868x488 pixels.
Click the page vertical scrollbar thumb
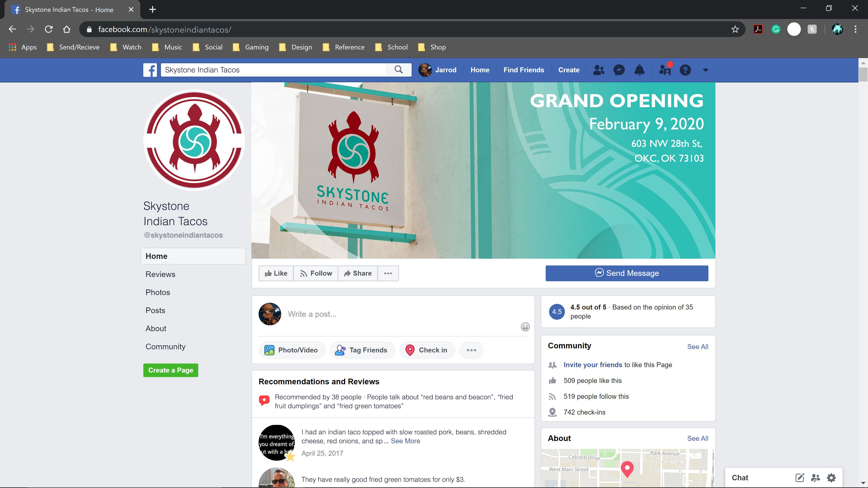863,74
